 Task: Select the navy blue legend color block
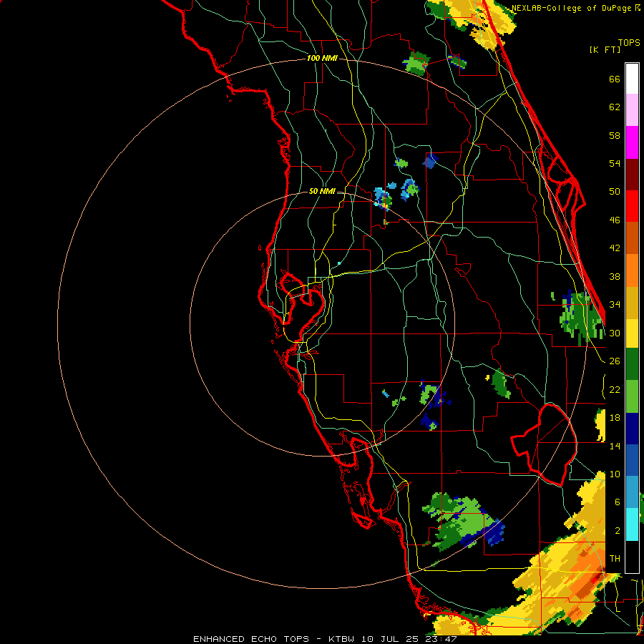click(x=632, y=429)
